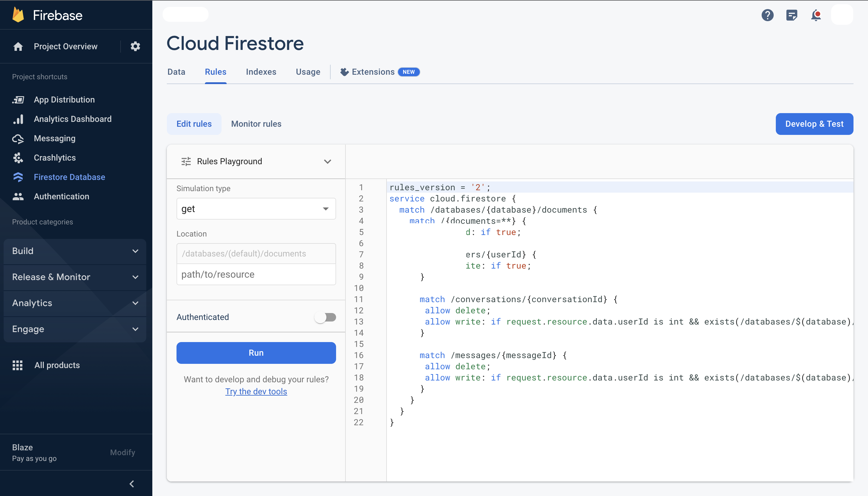This screenshot has width=868, height=496.
Task: Click the Firebase logo icon
Action: pos(18,15)
